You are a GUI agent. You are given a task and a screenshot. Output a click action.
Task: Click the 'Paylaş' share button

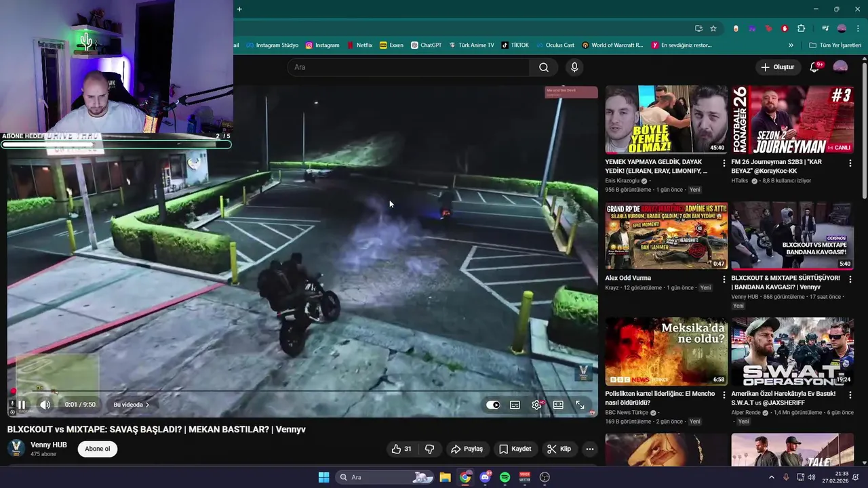pyautogui.click(x=467, y=449)
